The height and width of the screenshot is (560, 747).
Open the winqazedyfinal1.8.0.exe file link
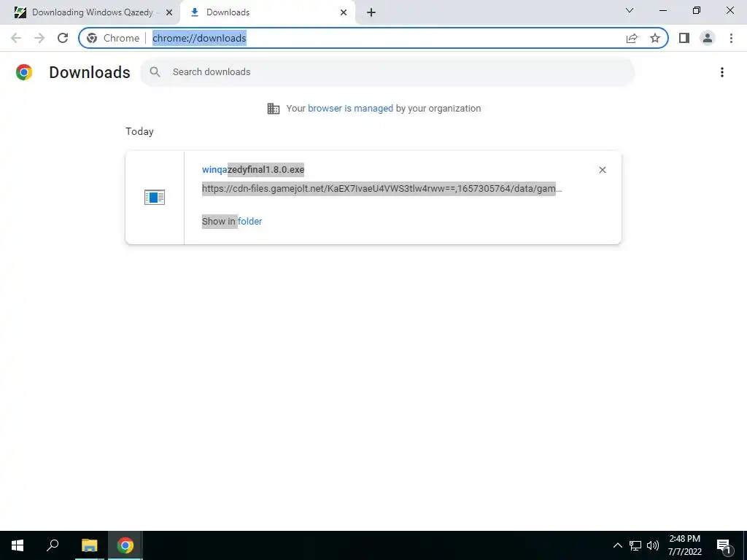click(x=253, y=169)
